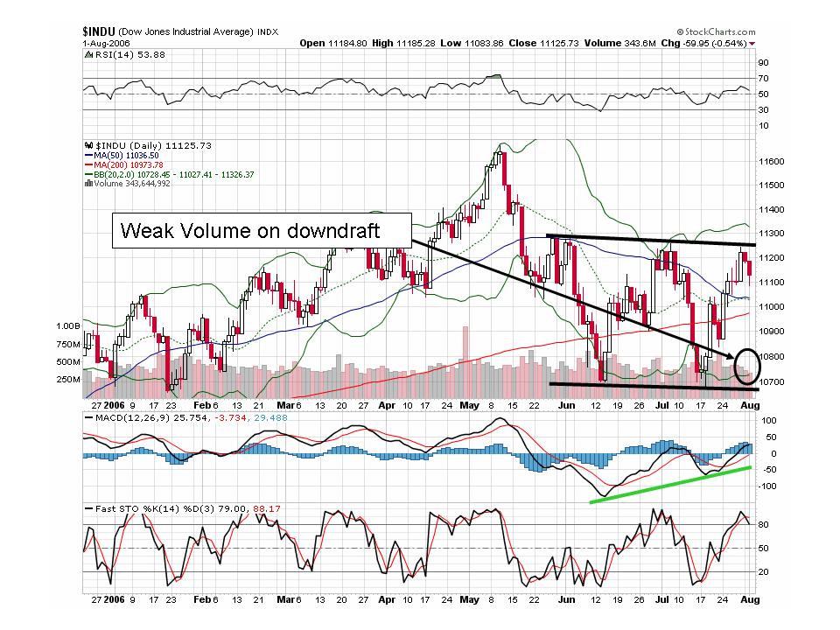Click the 11400 price axis label
840x630 pixels.
click(x=772, y=210)
